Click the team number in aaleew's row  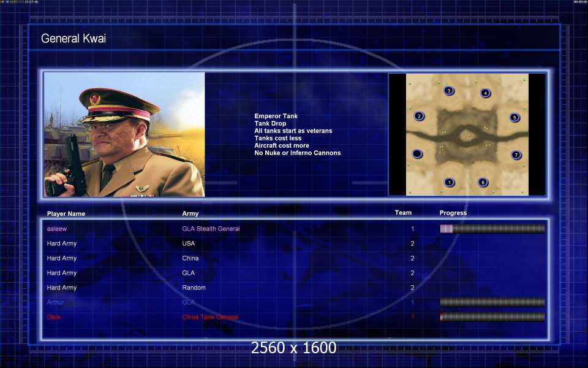tap(412, 229)
